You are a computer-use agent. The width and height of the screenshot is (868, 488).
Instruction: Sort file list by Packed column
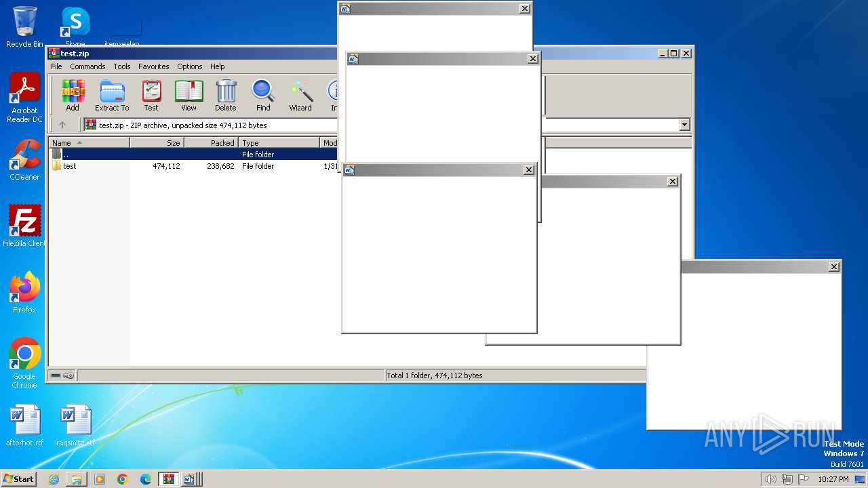click(211, 142)
